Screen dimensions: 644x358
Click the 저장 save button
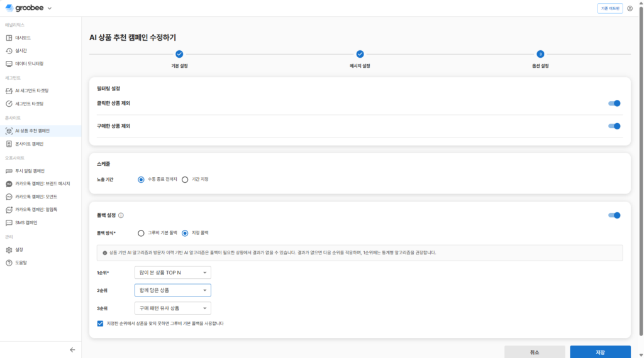600,352
